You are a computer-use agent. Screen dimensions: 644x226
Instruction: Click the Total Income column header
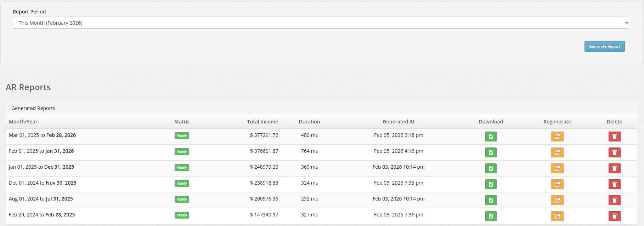point(262,122)
